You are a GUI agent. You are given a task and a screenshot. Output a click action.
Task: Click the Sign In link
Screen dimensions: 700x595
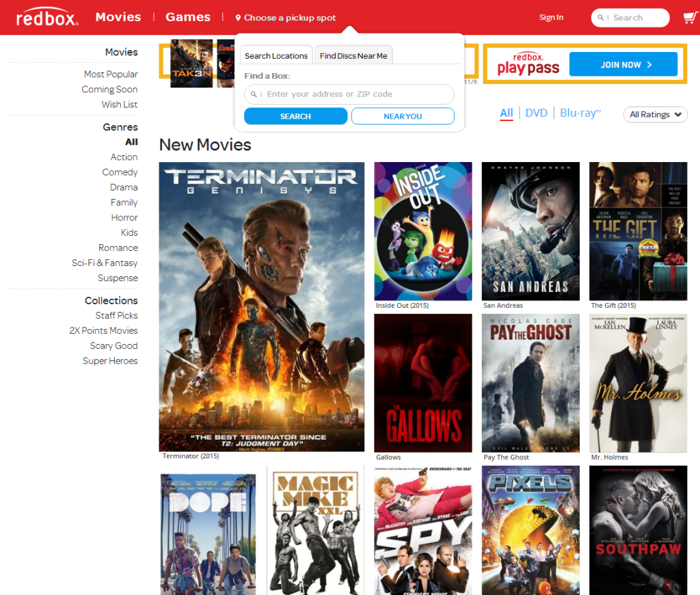(551, 17)
